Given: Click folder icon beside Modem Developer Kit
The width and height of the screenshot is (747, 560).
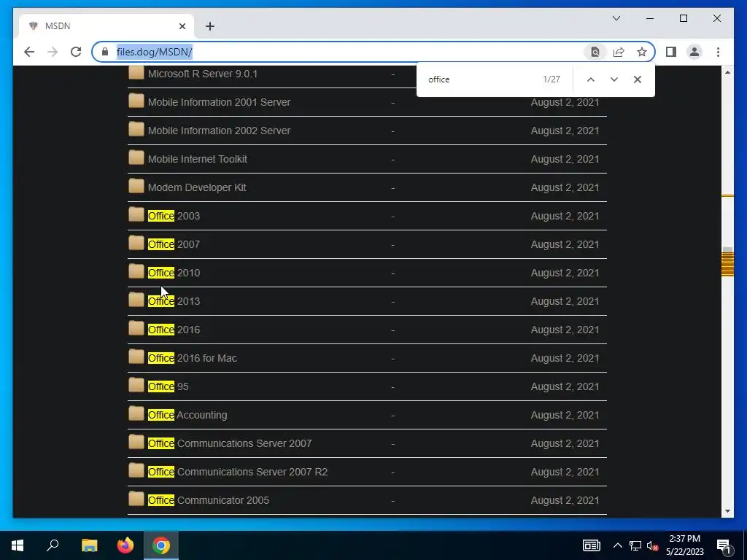Looking at the screenshot, I should pos(136,186).
